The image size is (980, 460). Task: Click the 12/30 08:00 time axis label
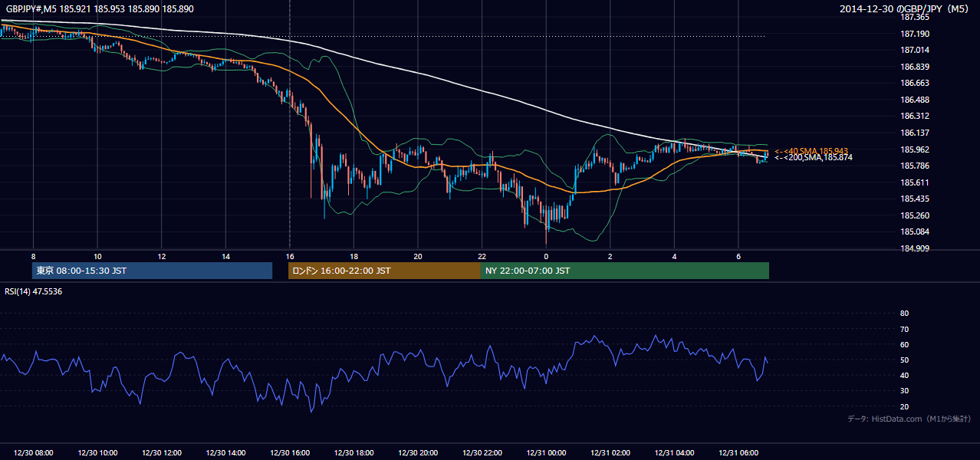pyautogui.click(x=33, y=453)
